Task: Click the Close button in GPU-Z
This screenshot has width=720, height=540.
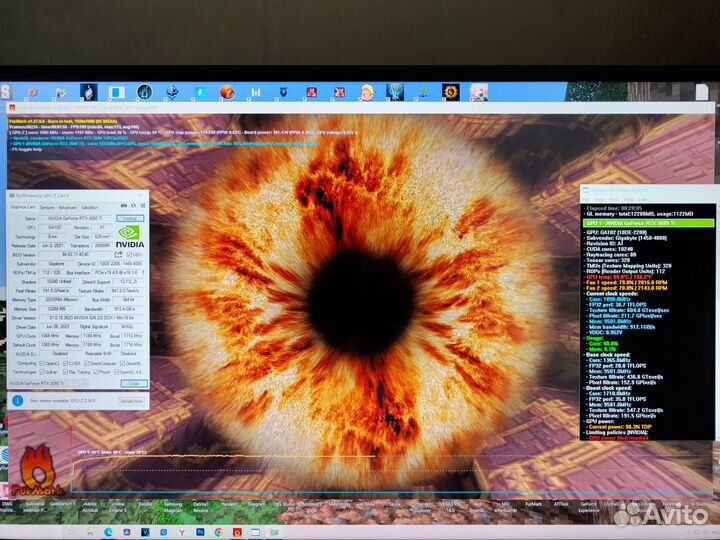Action: (134, 383)
